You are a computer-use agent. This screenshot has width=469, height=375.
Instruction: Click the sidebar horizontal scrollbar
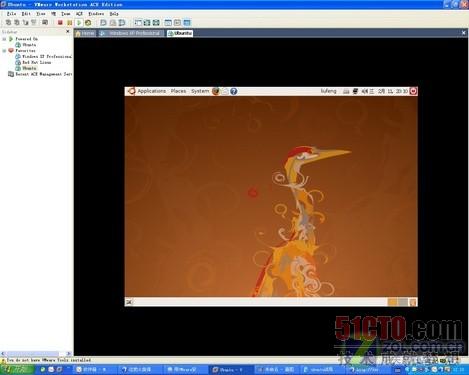(x=36, y=354)
